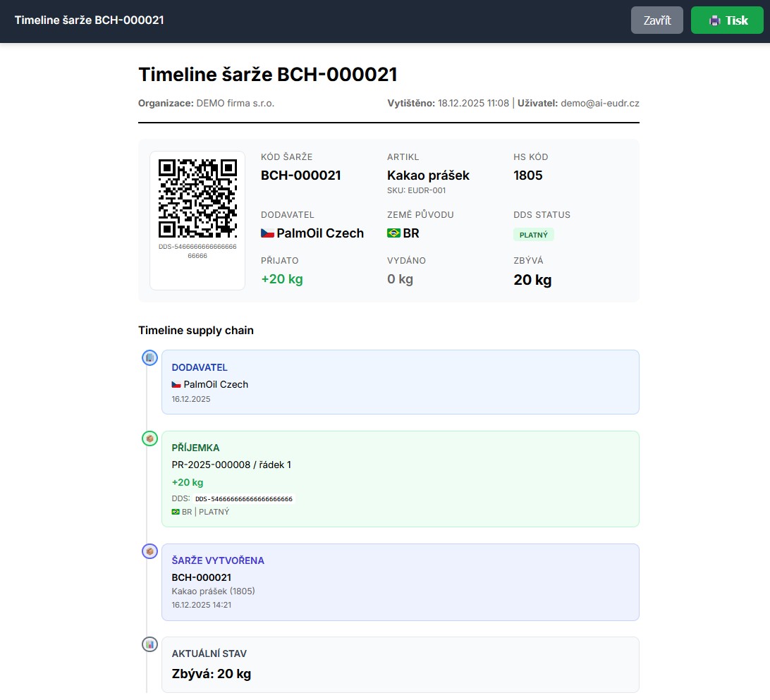Viewport: 770px width, 700px height.
Task: Click the Czech flag in Dodavatel timeline card
Action: (176, 384)
